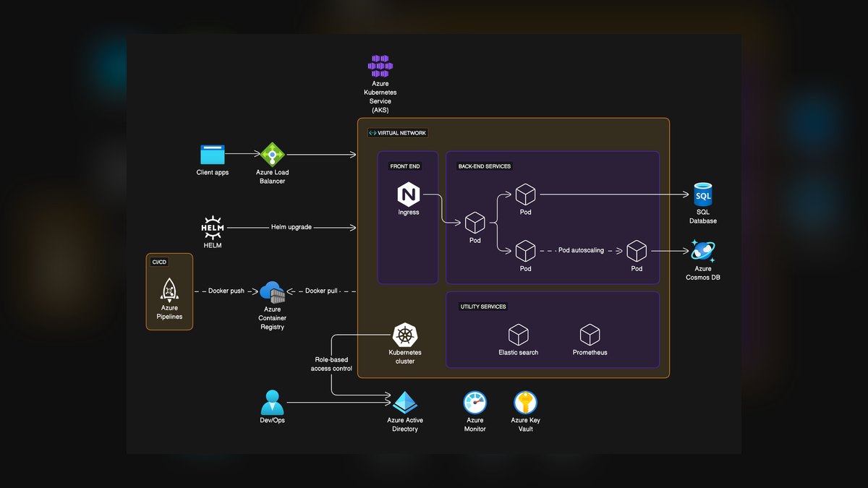Click the purple Azure Kubernetes Service icon
The image size is (868, 488).
coord(380,66)
